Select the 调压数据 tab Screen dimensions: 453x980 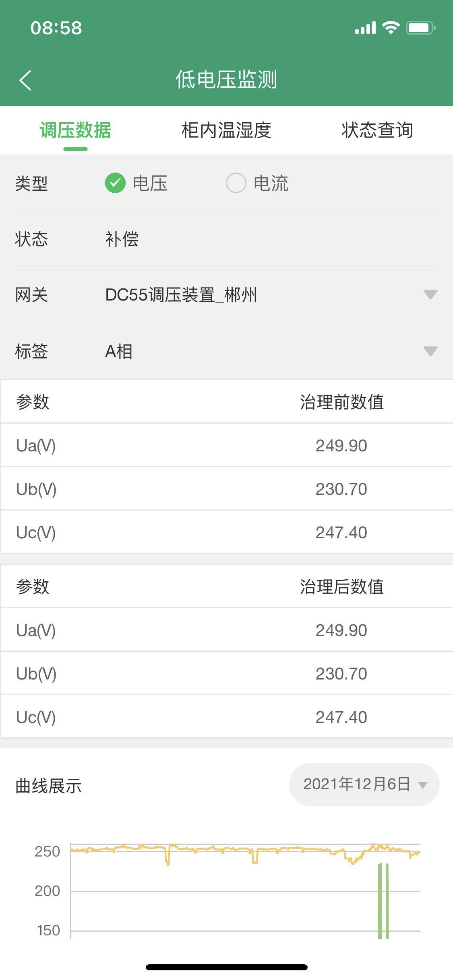pyautogui.click(x=75, y=130)
